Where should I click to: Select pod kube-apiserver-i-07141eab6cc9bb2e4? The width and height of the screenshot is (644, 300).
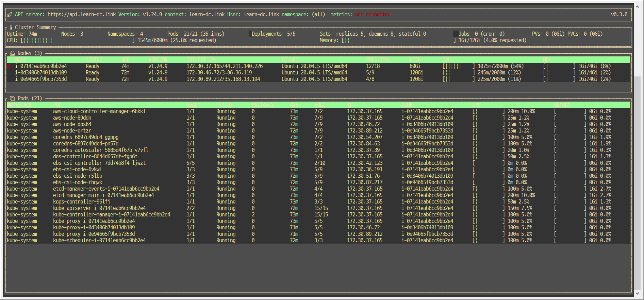pos(318,208)
